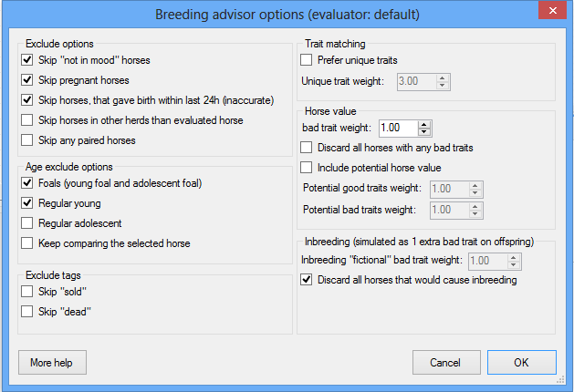Check Skip "dead" tag

pyautogui.click(x=27, y=311)
